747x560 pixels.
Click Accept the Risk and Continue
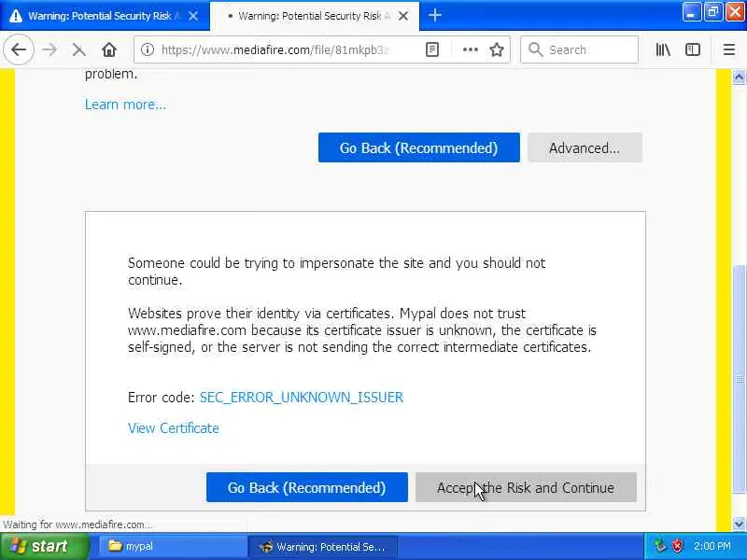tap(526, 487)
